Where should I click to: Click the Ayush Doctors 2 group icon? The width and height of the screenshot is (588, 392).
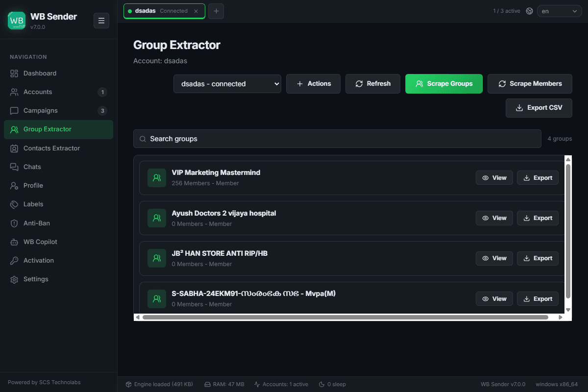(157, 218)
